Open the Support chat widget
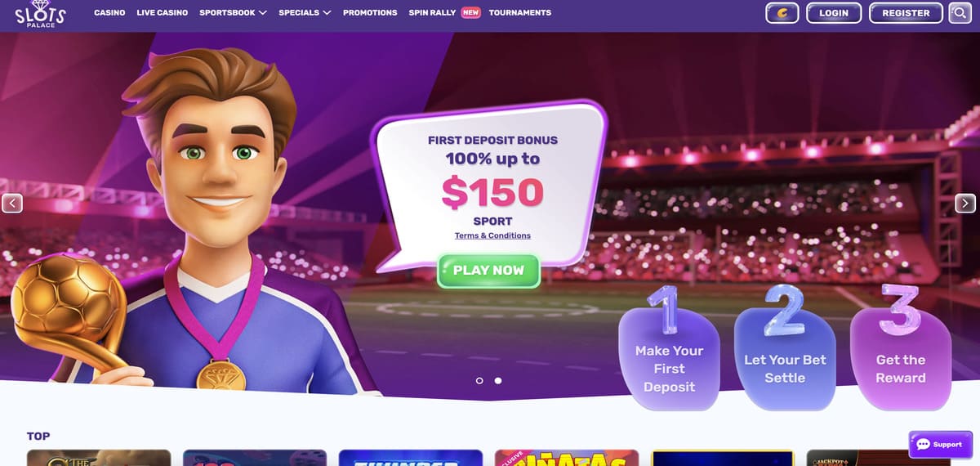The height and width of the screenshot is (466, 980). point(939,444)
